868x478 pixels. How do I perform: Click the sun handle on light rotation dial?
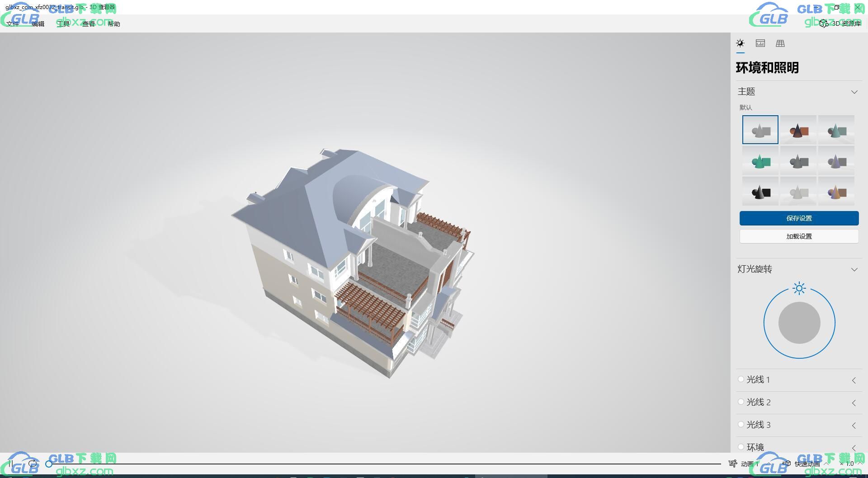[x=799, y=288]
